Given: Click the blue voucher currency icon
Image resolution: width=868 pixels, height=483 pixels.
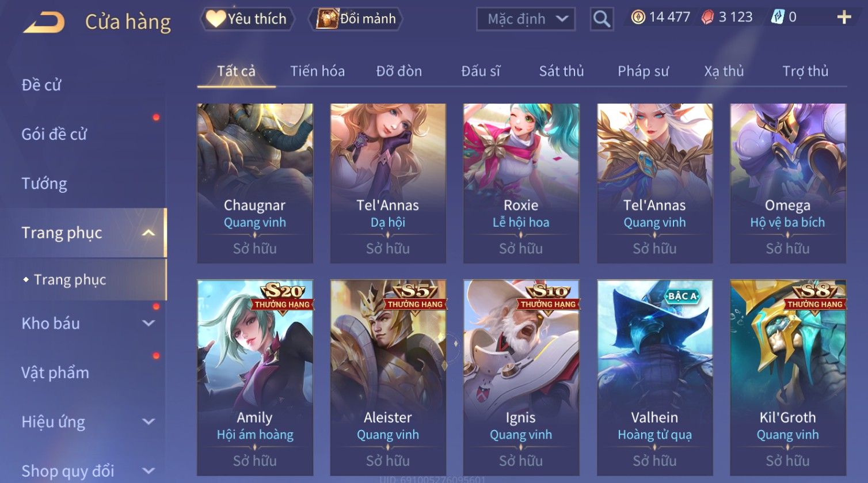Looking at the screenshot, I should click(777, 17).
